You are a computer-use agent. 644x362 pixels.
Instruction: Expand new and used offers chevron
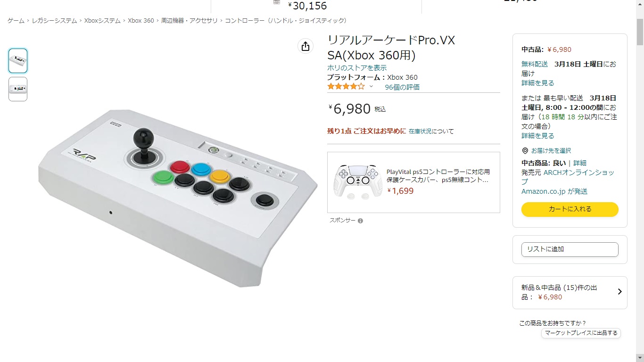point(619,292)
